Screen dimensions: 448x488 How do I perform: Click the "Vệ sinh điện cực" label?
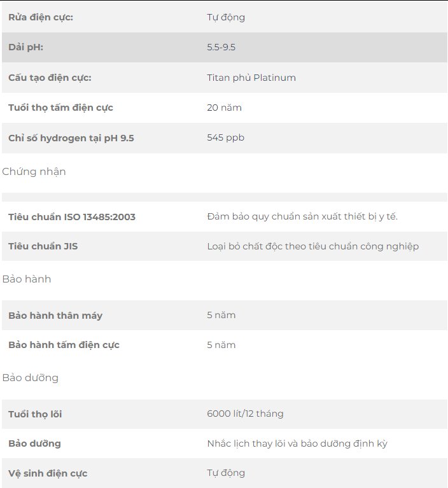pyautogui.click(x=48, y=473)
